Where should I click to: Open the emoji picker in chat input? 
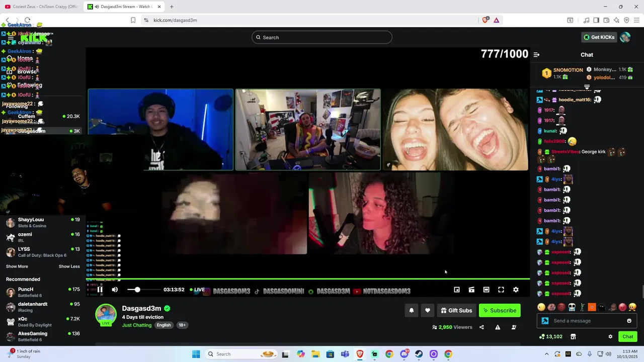629,321
